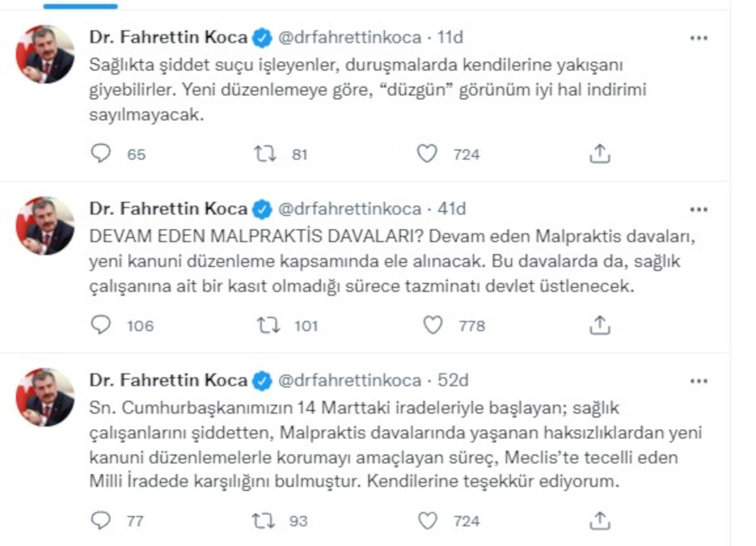Like the tweet posted 52d ago

427,521
